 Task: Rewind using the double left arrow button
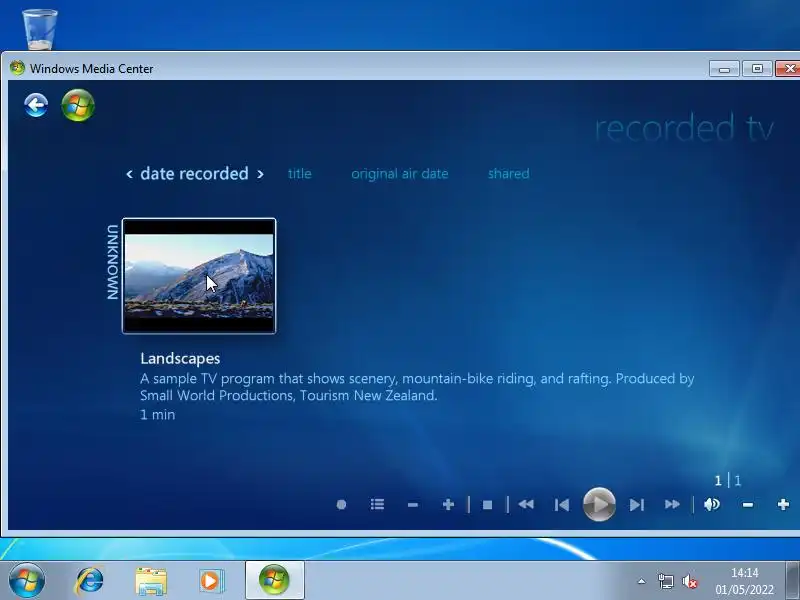coord(526,505)
